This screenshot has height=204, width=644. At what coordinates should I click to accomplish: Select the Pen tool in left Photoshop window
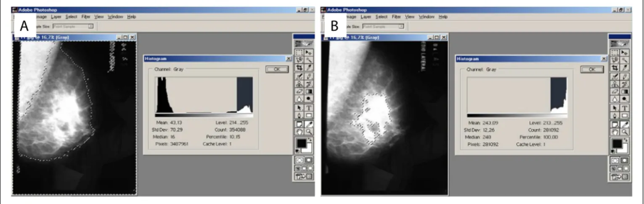(299, 115)
